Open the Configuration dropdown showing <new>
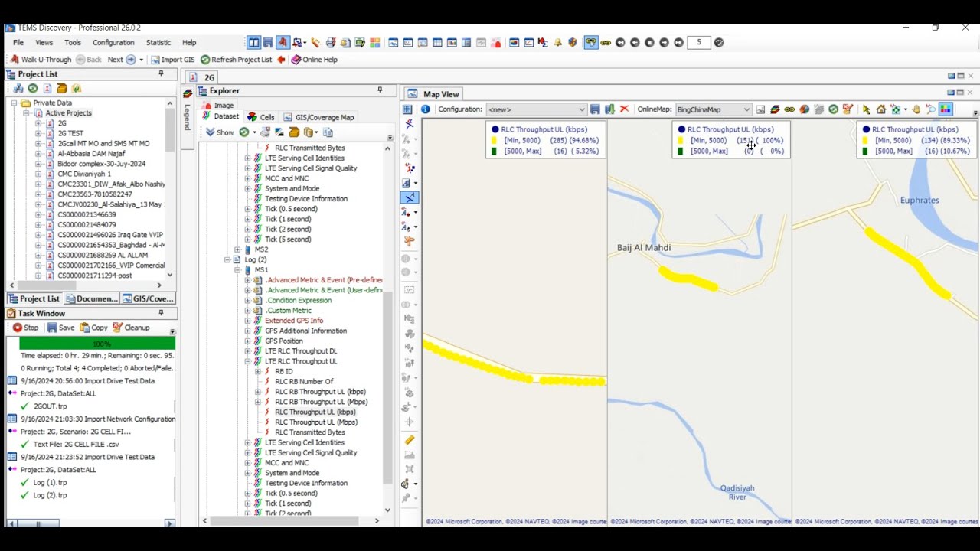 coord(536,109)
